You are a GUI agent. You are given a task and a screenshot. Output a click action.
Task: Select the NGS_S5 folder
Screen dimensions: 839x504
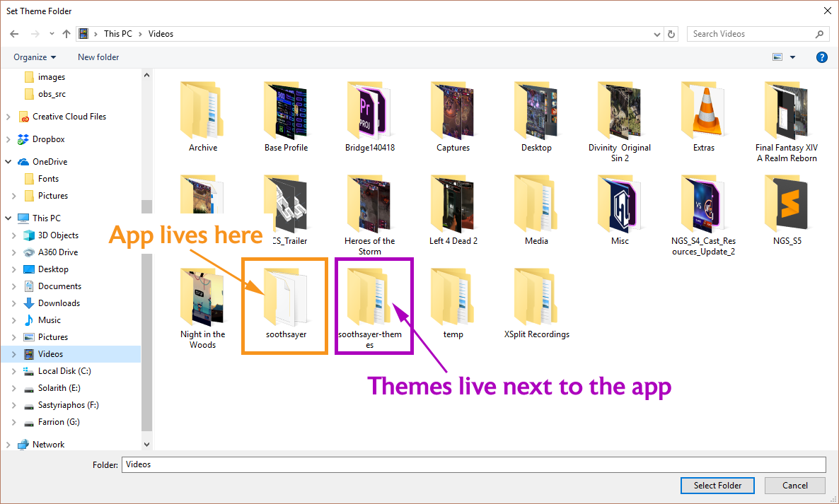[x=787, y=211]
